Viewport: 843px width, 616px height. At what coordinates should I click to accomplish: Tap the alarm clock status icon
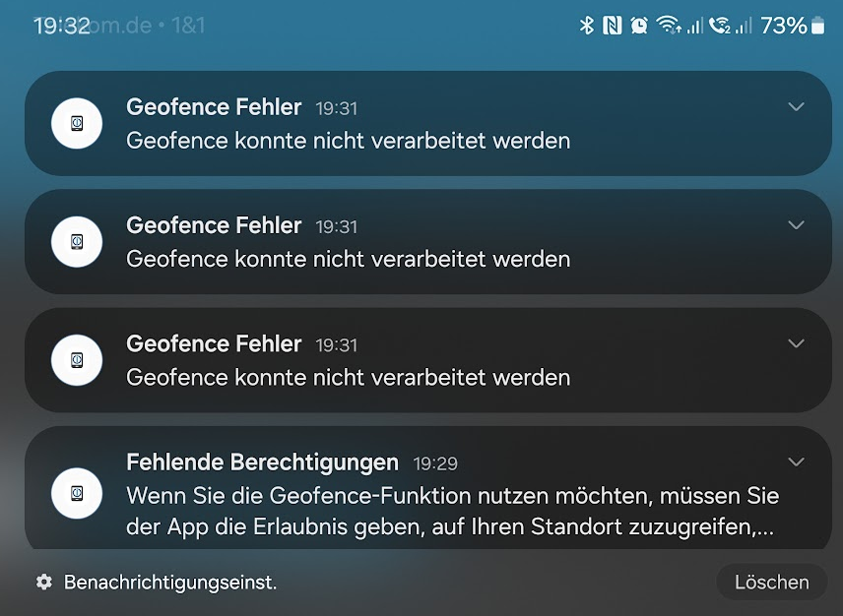click(639, 26)
